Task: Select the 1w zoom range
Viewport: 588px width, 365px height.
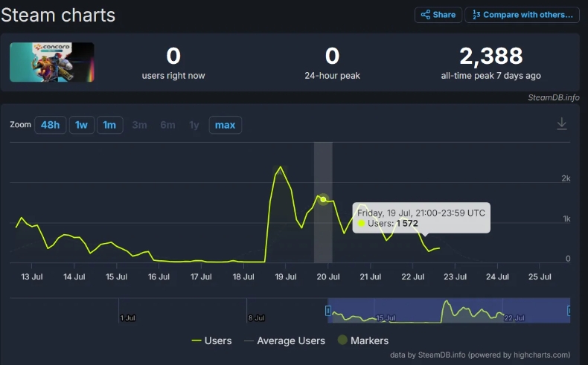Action: 82,125
